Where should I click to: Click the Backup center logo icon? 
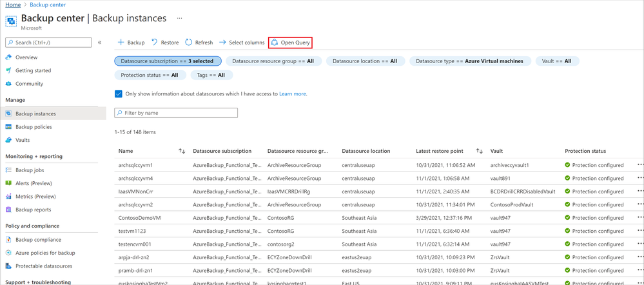(11, 21)
